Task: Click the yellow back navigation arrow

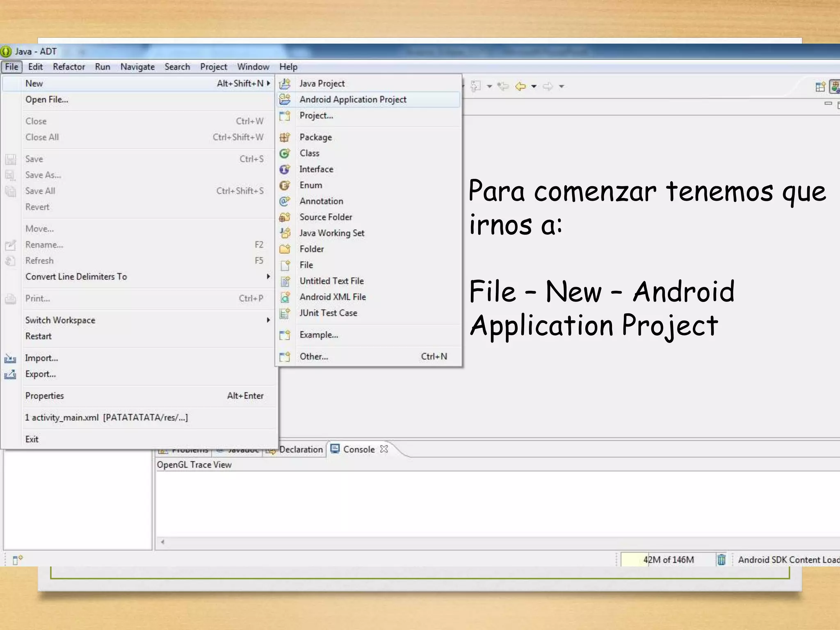Action: 520,86
